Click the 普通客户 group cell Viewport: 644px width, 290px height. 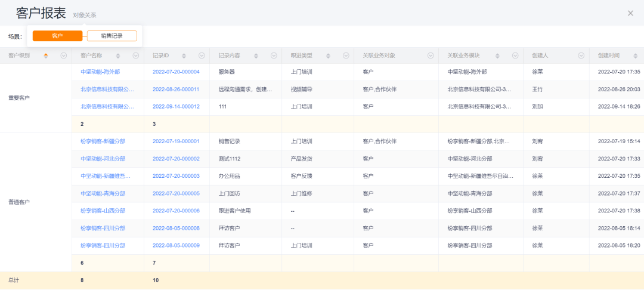coord(36,202)
